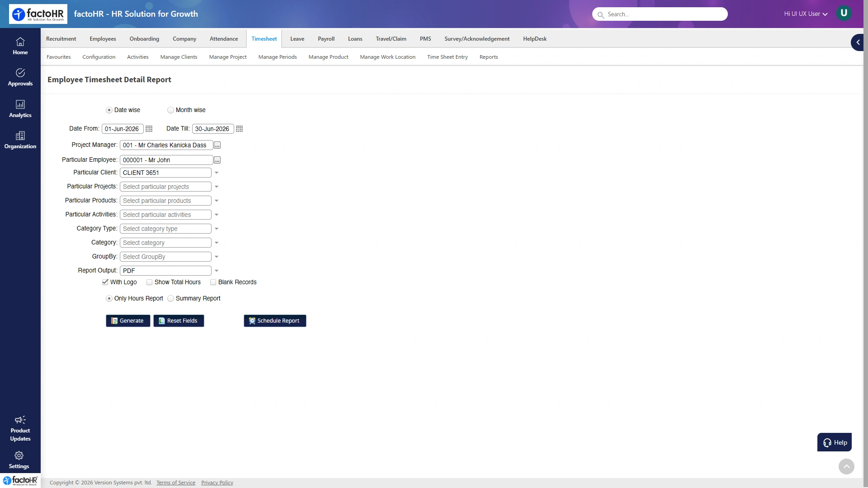
Task: Select the Only Hours Report radio button
Action: 109,299
